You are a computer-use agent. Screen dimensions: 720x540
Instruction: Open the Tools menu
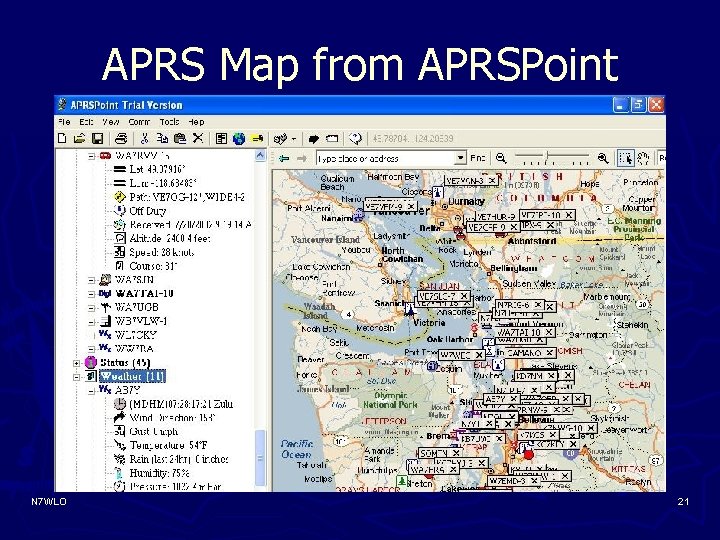click(169, 122)
